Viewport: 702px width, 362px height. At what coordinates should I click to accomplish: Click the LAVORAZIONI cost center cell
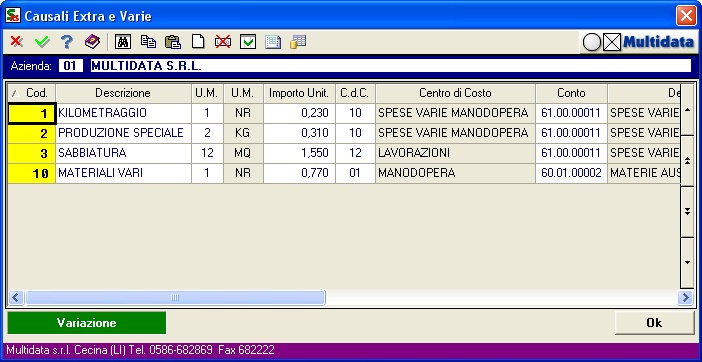point(455,153)
